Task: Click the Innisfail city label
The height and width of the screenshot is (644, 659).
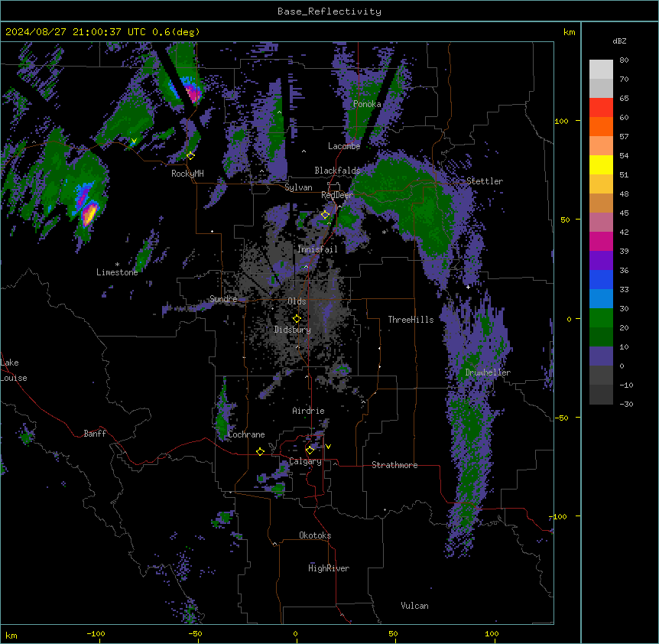Action: click(x=317, y=249)
